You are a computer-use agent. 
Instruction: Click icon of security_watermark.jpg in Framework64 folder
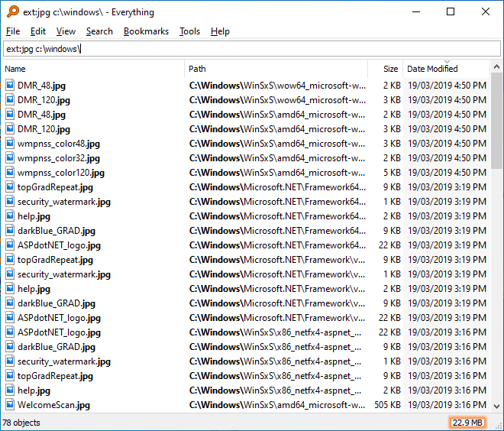click(10, 201)
